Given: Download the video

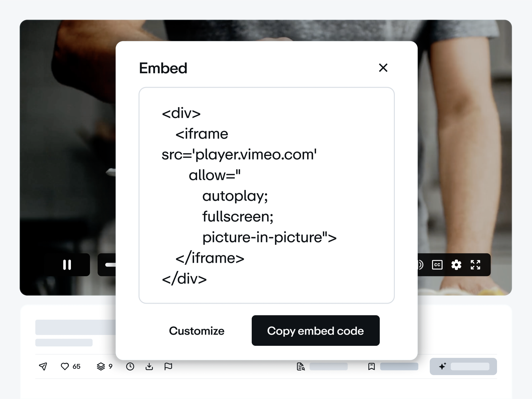Looking at the screenshot, I should point(149,367).
